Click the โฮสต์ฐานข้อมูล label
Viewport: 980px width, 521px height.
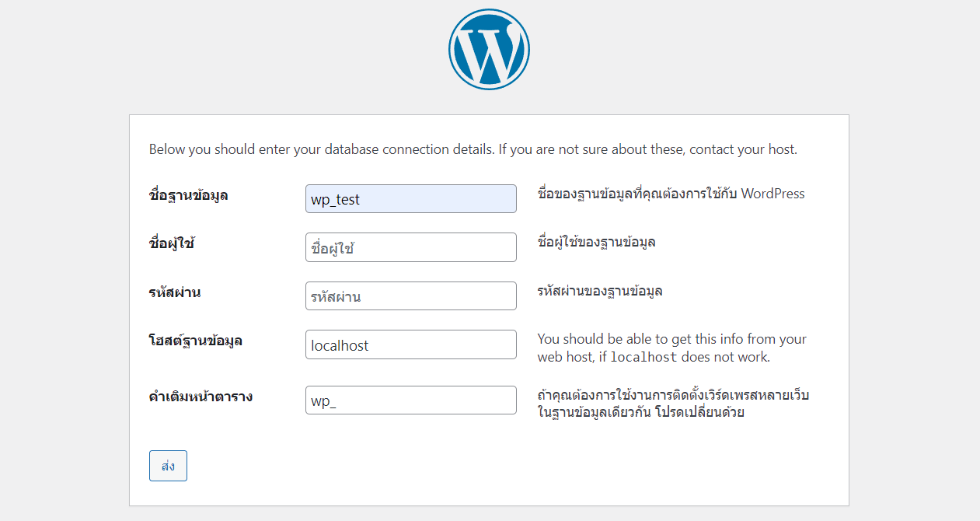[195, 341]
